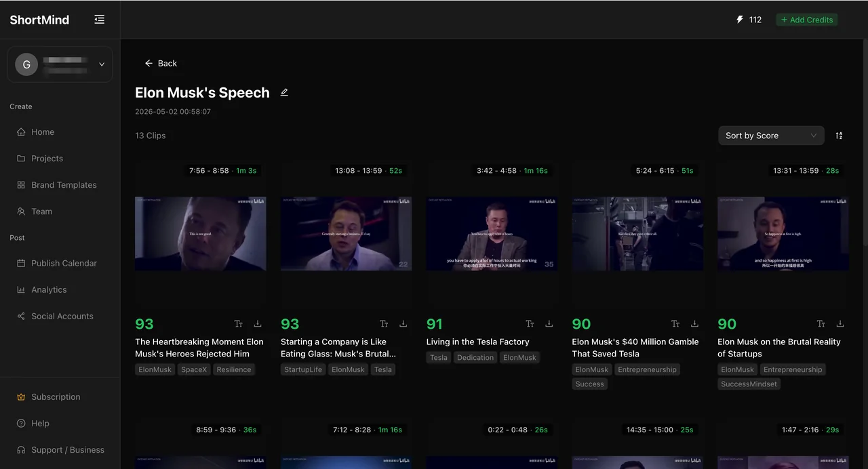Click the Projects folder icon
Image resolution: width=868 pixels, height=469 pixels.
pyautogui.click(x=21, y=159)
